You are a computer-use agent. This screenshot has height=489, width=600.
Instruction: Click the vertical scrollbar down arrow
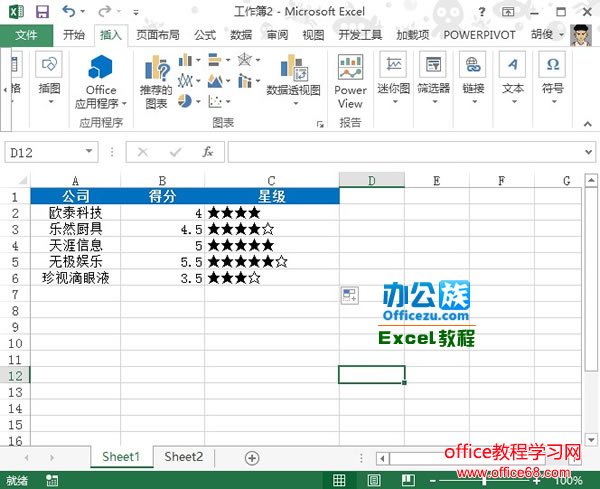point(591,440)
